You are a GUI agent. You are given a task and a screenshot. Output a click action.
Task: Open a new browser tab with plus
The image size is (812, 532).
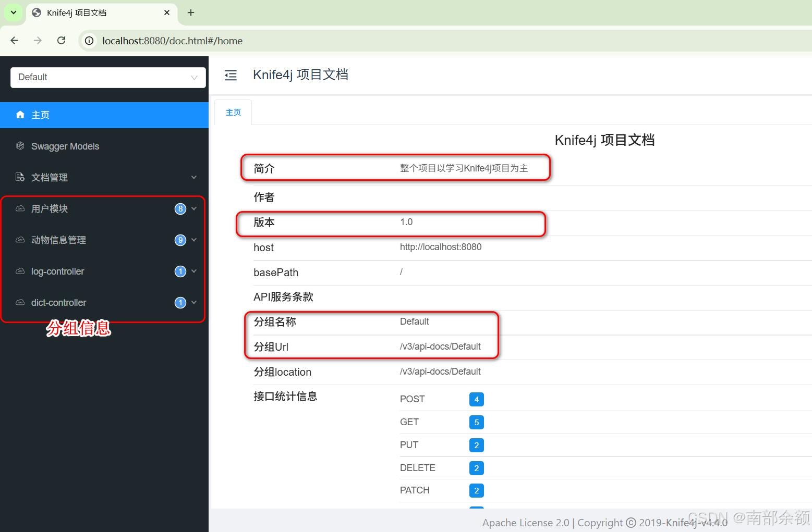click(x=191, y=13)
